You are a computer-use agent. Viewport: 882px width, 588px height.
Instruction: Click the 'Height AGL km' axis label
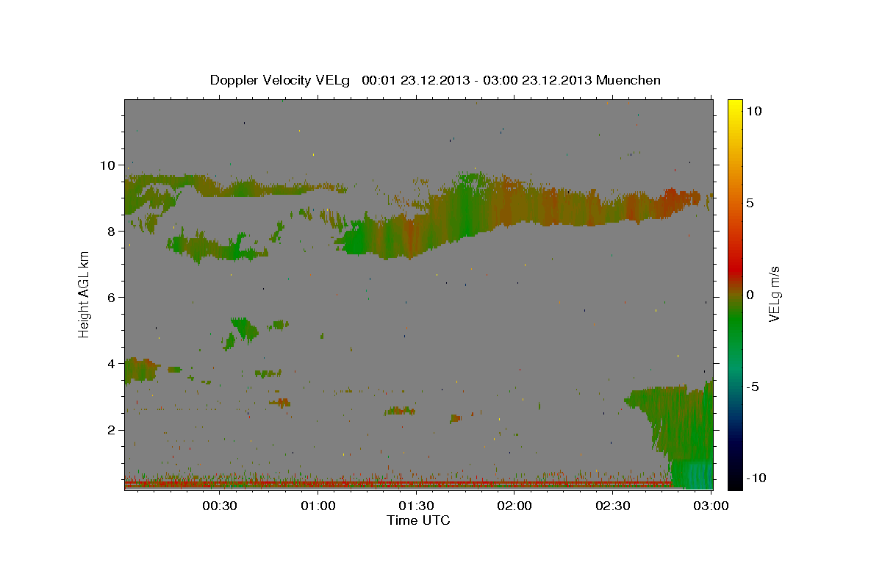coord(84,294)
